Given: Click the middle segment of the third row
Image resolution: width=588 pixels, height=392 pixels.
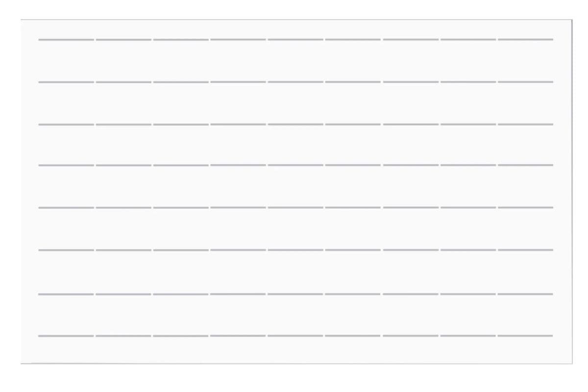Looking at the screenshot, I should [x=295, y=124].
